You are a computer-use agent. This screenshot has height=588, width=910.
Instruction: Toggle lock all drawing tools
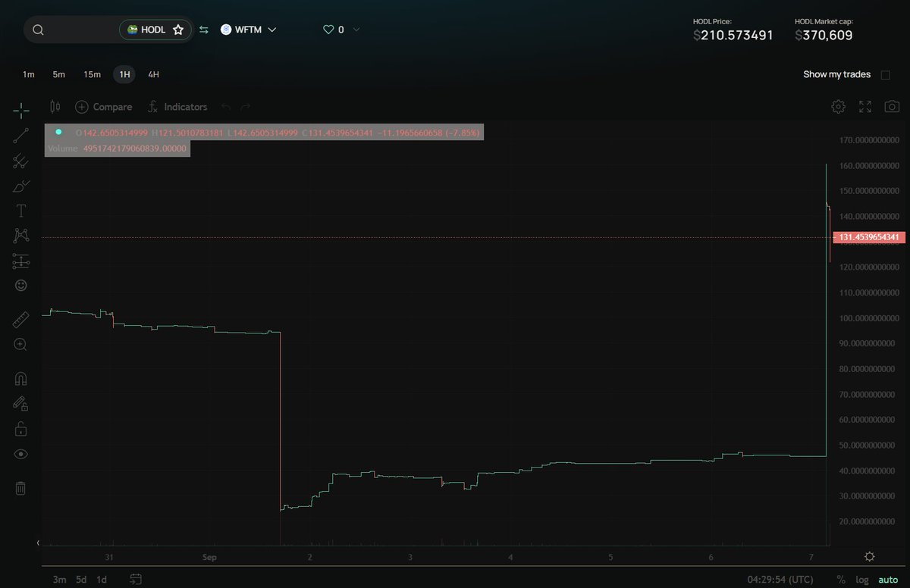(21, 428)
